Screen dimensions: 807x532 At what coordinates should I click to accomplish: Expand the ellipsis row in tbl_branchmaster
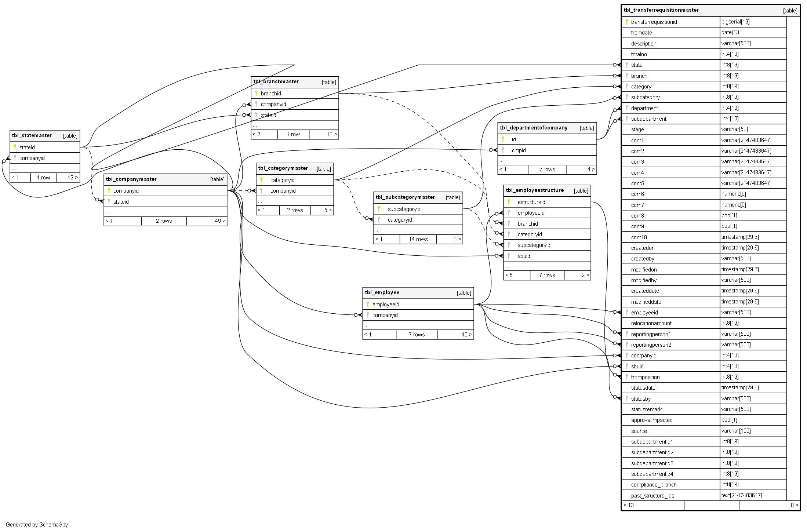pyautogui.click(x=255, y=125)
